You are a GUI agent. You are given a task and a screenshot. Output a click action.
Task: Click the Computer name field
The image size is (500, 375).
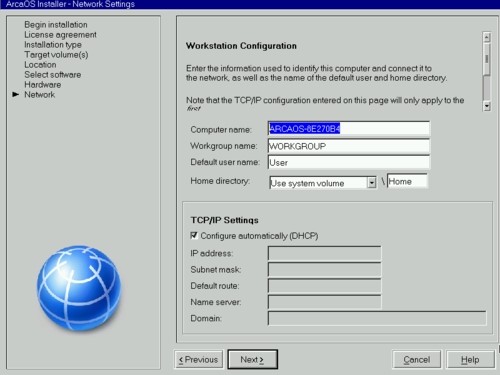pos(349,129)
